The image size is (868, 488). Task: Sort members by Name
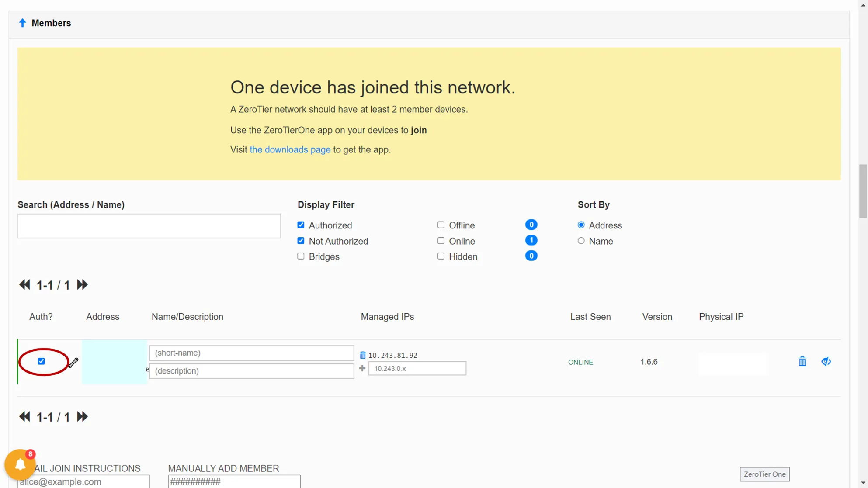coord(581,241)
